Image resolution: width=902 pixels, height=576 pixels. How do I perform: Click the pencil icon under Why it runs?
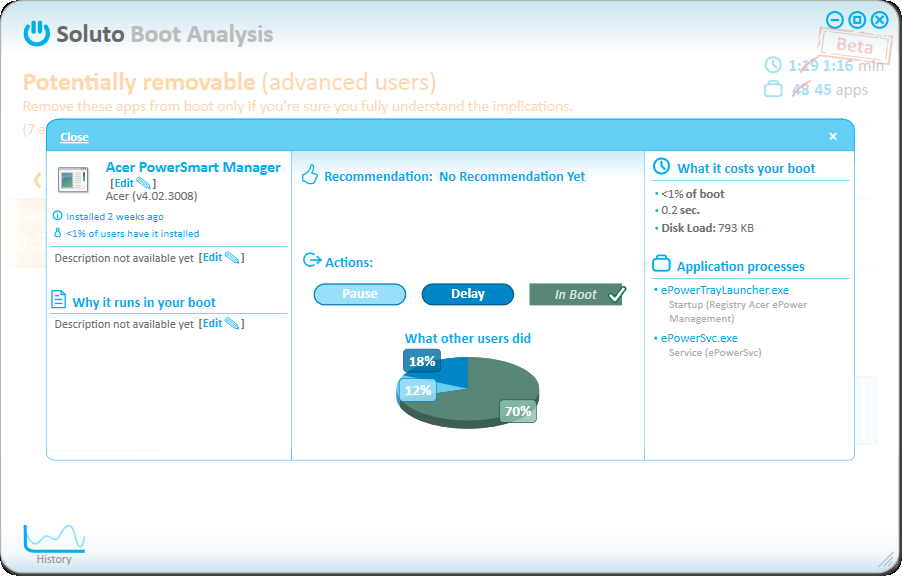tap(232, 324)
